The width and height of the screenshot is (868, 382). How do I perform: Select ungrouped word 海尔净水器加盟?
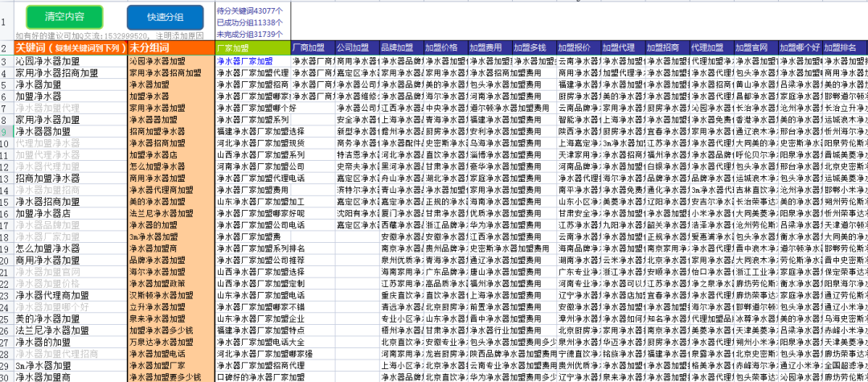tap(171, 272)
